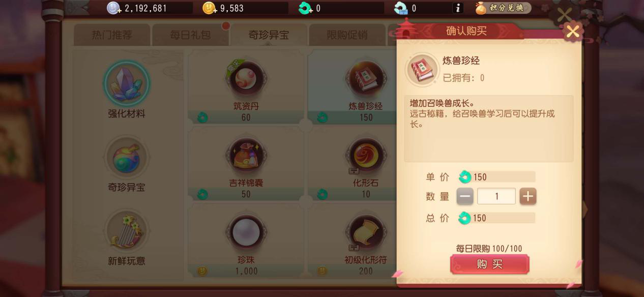Open the 积分兑换 points exchange button

coord(503,8)
